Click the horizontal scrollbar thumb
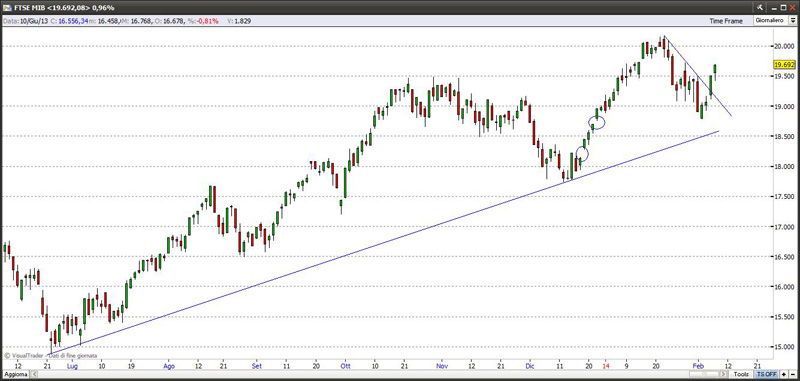The image size is (800, 381). pos(704,374)
